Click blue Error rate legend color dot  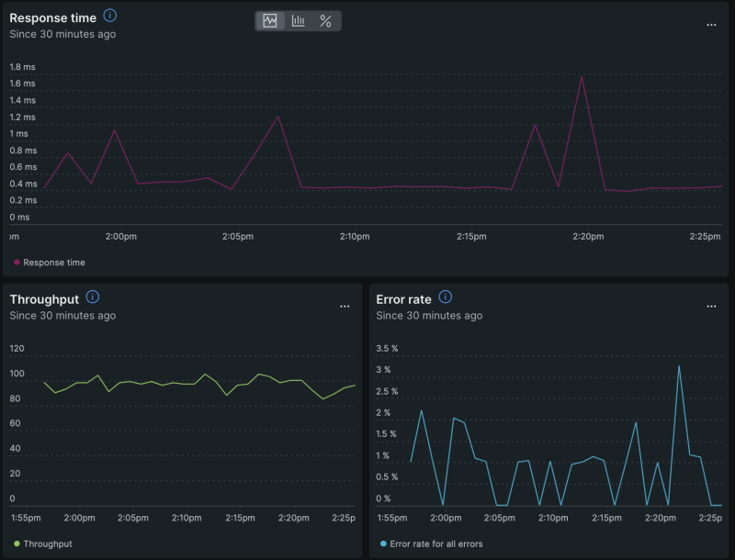[383, 544]
